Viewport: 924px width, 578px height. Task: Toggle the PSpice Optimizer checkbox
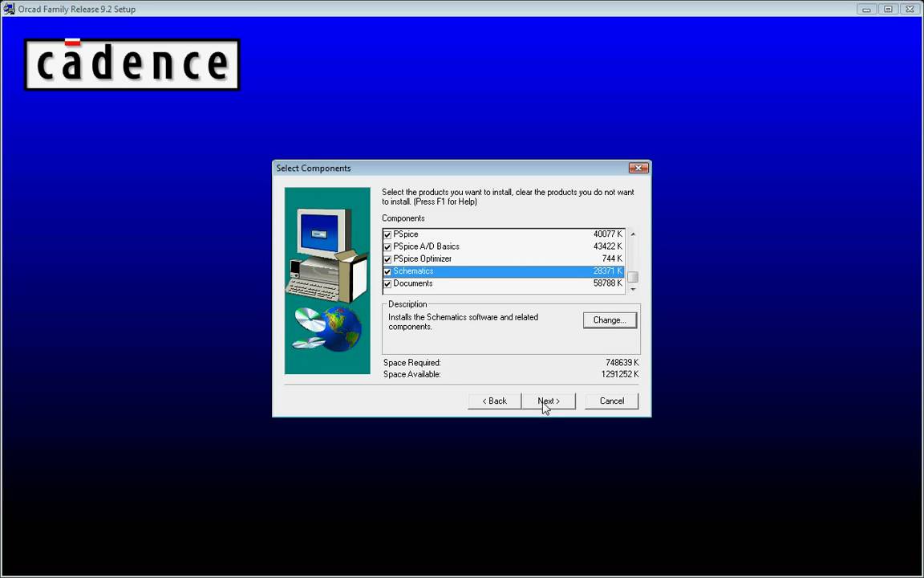pos(387,259)
